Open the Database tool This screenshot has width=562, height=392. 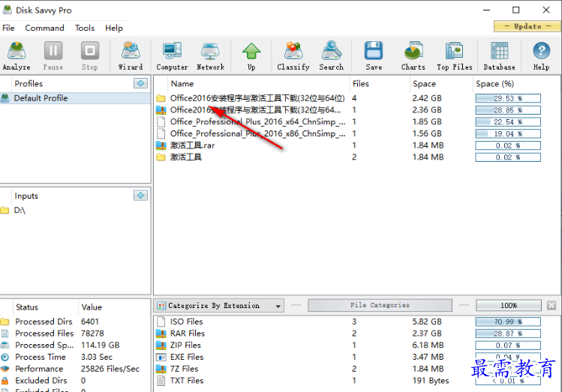[499, 55]
